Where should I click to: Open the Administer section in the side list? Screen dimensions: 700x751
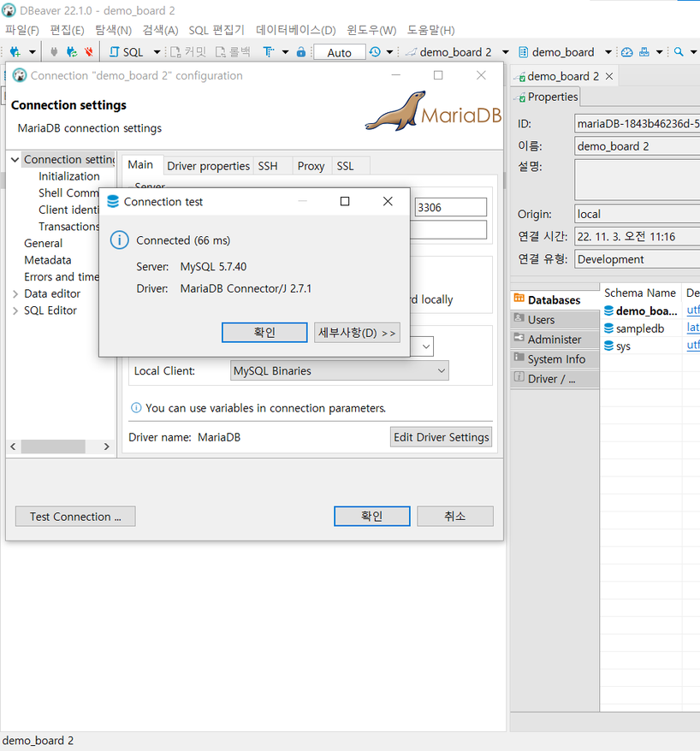[x=554, y=339]
